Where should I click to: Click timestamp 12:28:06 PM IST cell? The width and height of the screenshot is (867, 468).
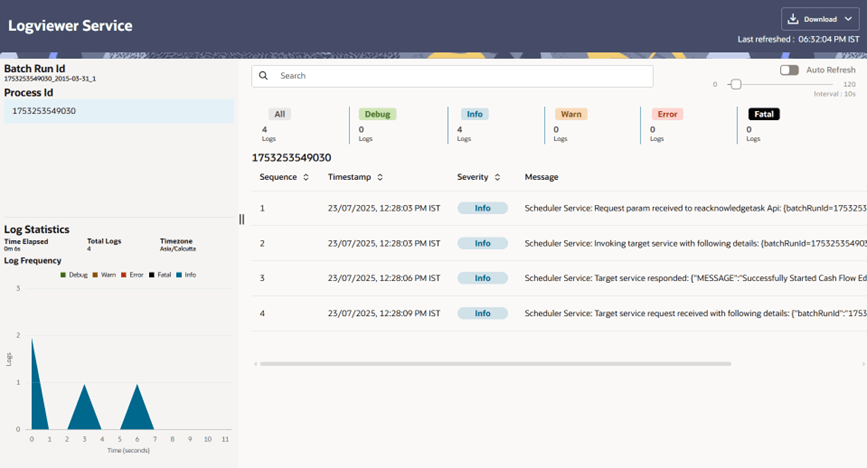[x=384, y=278]
